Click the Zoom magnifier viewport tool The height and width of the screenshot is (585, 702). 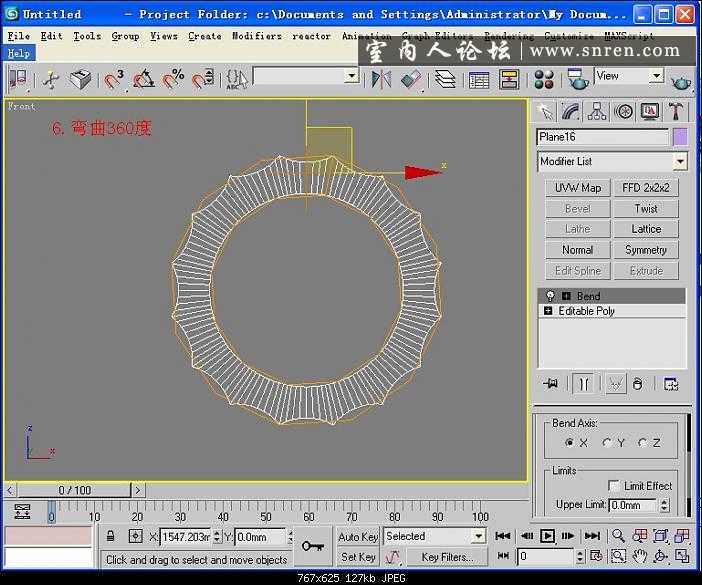coord(618,535)
